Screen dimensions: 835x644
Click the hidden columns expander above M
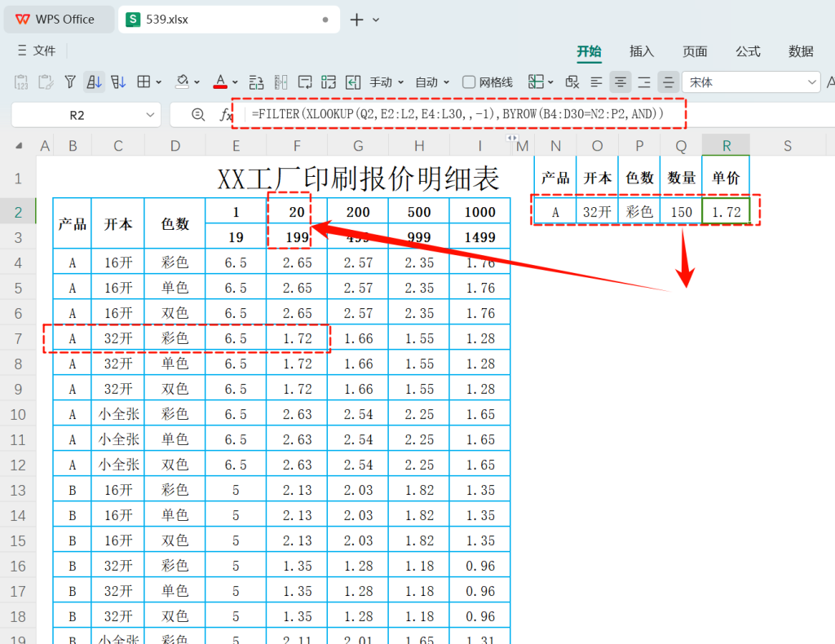pos(512,139)
